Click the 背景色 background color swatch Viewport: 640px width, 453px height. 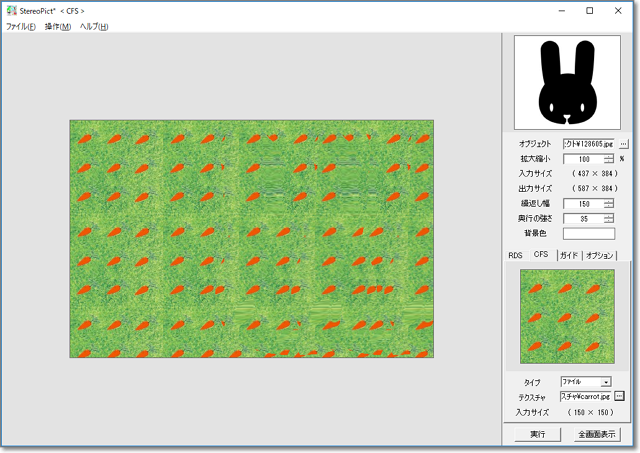click(588, 233)
